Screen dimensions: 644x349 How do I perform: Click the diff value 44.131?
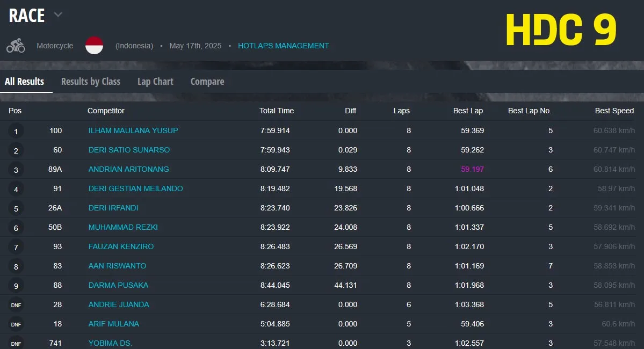345,285
